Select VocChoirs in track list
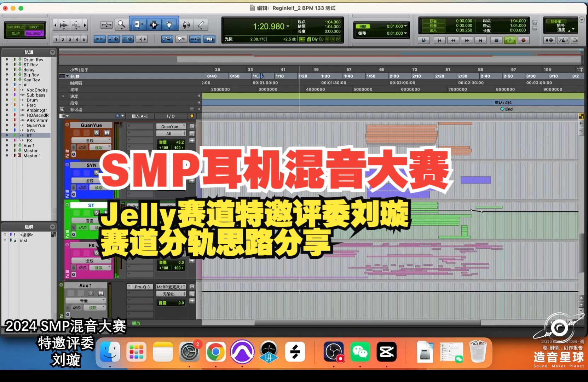588x382 pixels. tap(37, 90)
